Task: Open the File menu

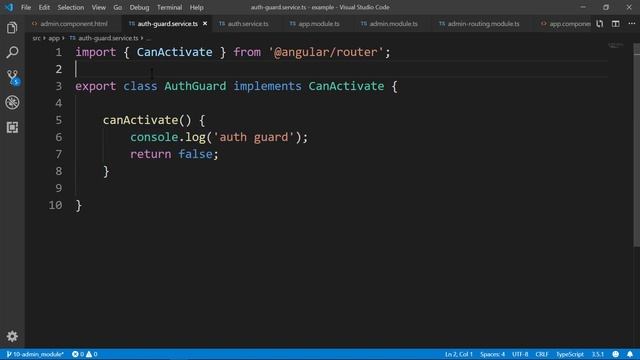Action: click(26, 7)
